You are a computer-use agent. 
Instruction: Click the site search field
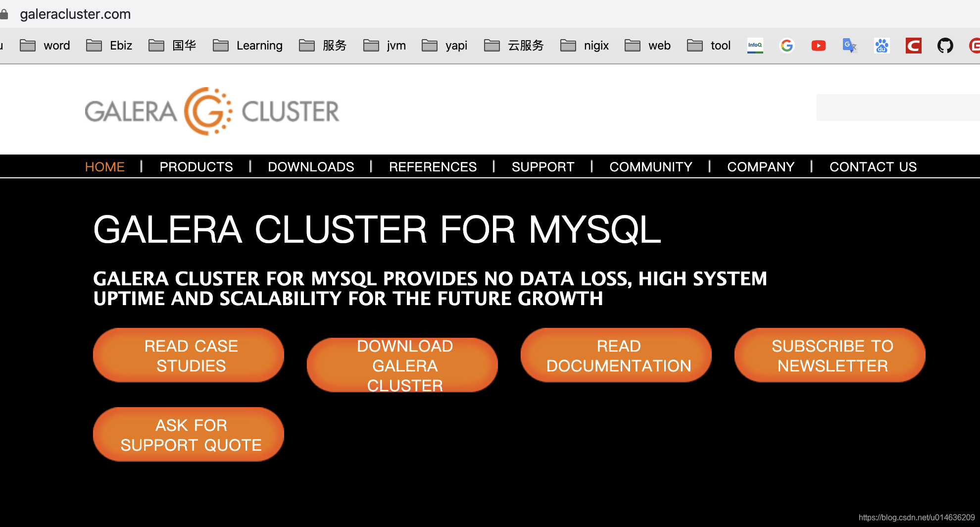898,107
